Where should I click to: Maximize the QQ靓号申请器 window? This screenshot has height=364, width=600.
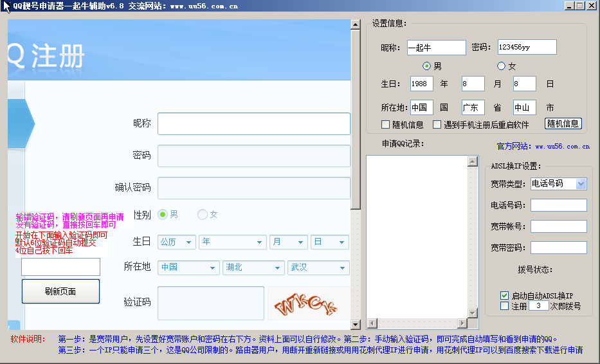(579, 5)
